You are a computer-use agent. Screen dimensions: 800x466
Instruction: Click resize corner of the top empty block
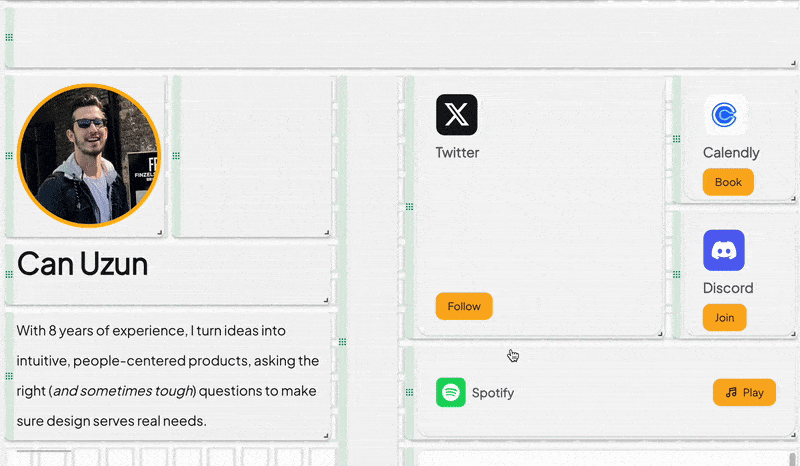click(x=793, y=63)
